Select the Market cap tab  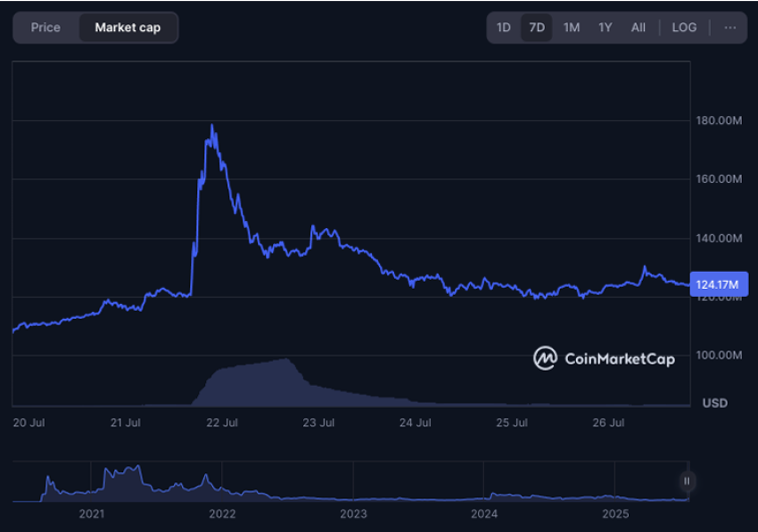(128, 28)
